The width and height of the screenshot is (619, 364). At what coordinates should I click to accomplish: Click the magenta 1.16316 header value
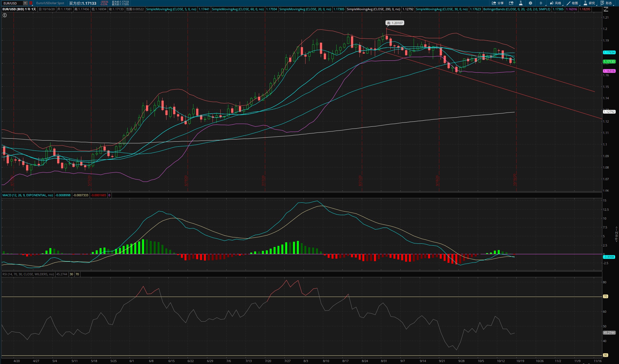click(572, 9)
